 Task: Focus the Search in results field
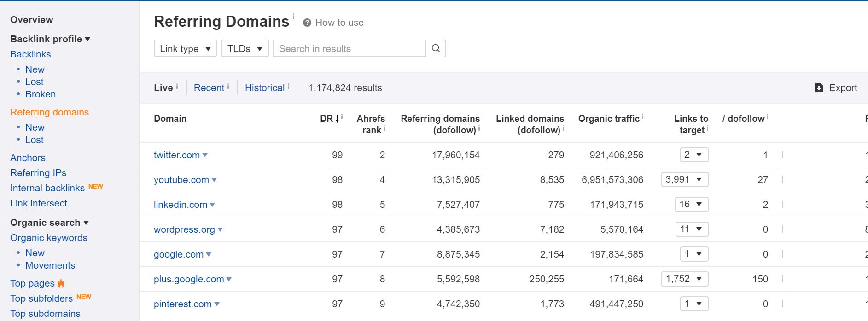(x=350, y=48)
